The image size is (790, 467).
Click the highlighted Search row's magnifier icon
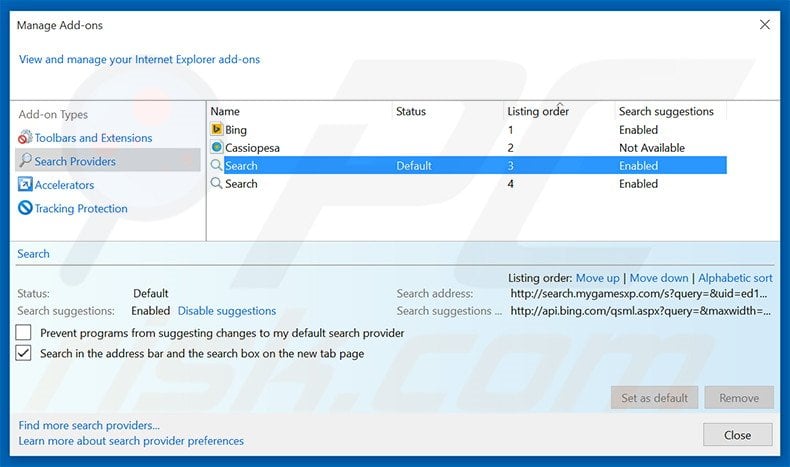tap(217, 165)
